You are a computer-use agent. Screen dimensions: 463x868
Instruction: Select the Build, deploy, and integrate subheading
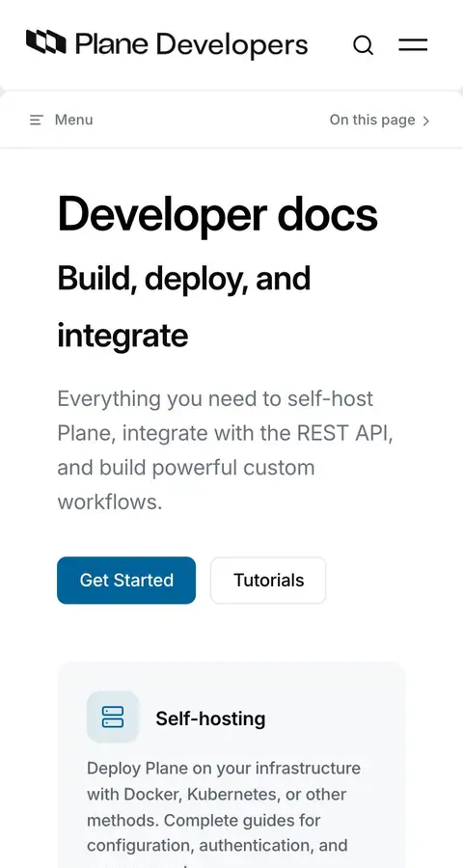tap(184, 308)
